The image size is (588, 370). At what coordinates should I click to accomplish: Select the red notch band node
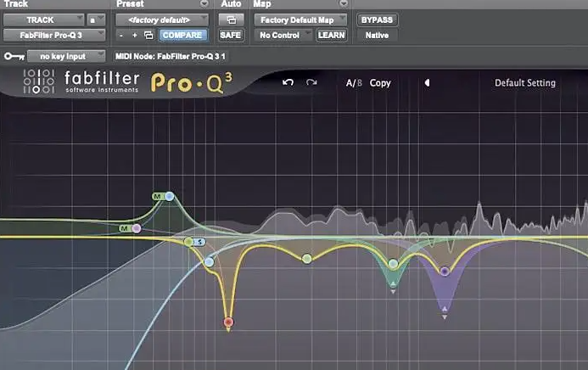point(229,322)
